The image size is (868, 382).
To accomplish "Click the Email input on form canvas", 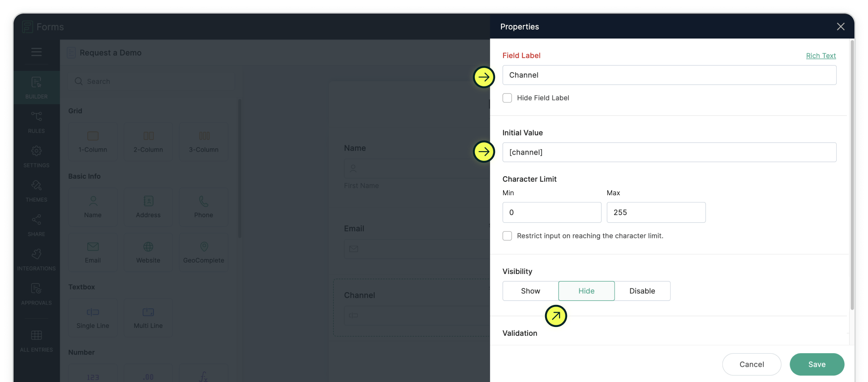I will click(417, 249).
